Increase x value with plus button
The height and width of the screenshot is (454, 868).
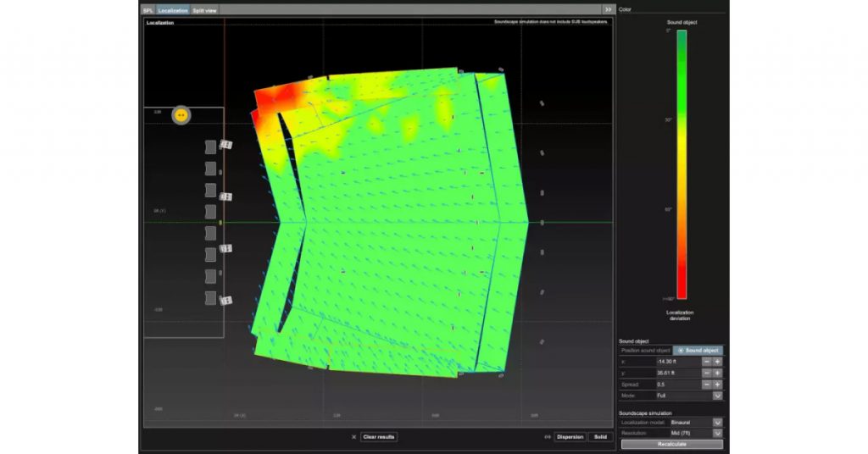(717, 362)
